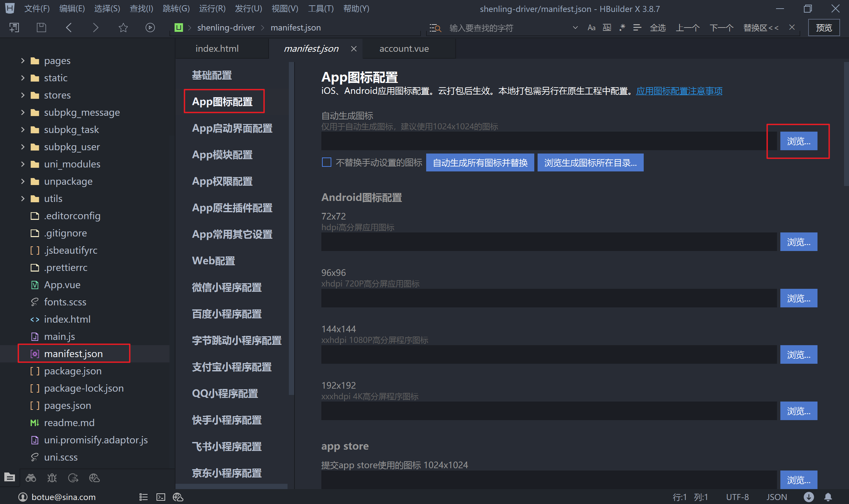The image size is (849, 504).
Task: Click the bookmark star icon
Action: tap(123, 28)
